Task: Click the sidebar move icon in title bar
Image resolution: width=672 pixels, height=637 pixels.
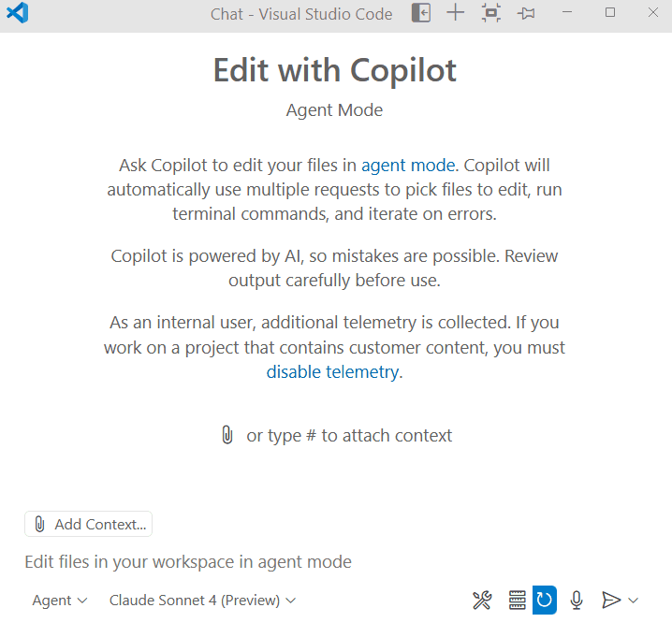Action: click(421, 13)
